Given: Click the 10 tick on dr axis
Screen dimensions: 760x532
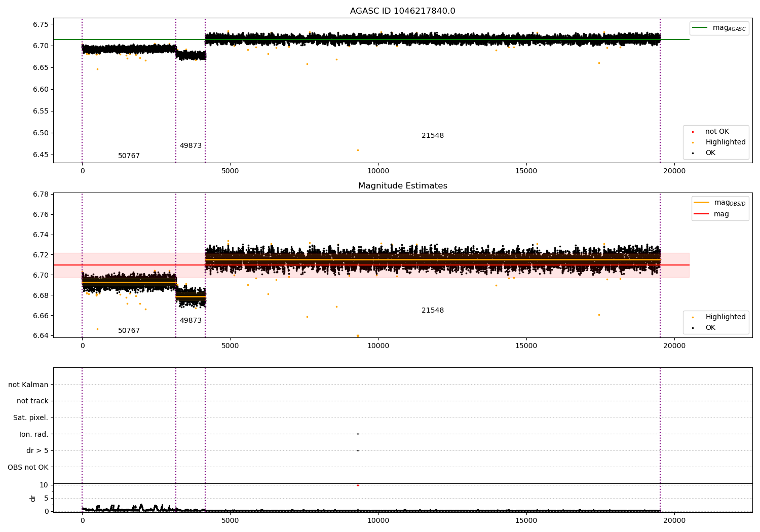Looking at the screenshot, I should [44, 485].
